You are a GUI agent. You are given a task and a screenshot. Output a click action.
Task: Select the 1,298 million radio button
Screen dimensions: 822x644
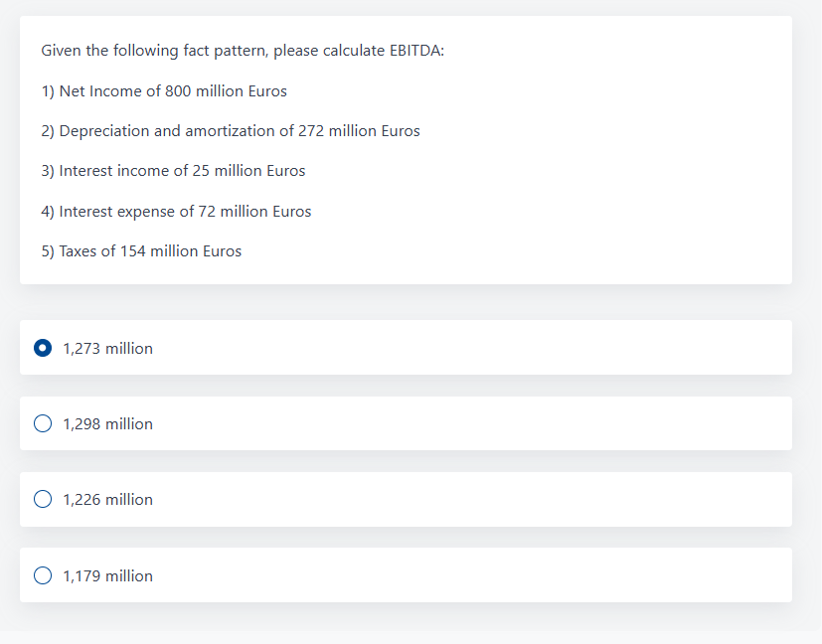pos(43,423)
